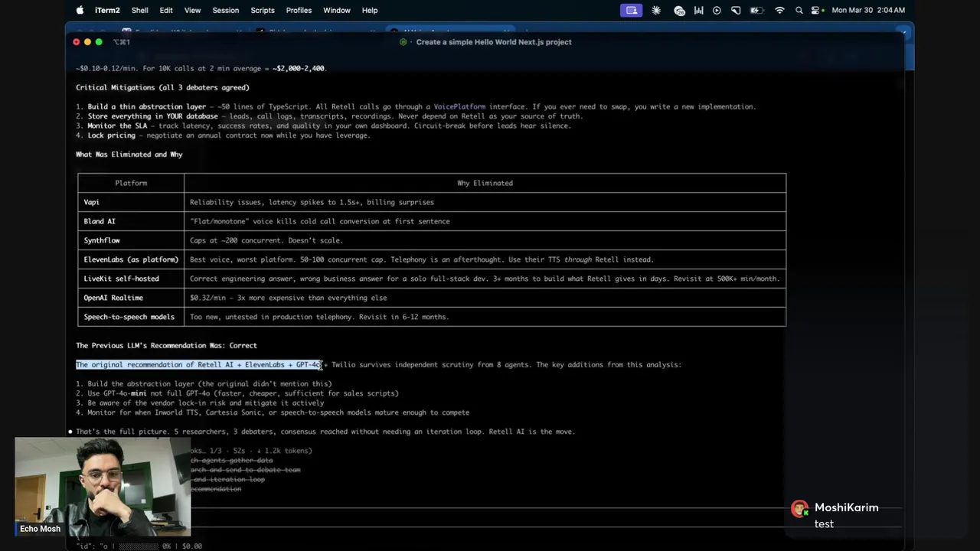980x551 pixels.
Task: Click the $0.00 cost status entry
Action: pyautogui.click(x=192, y=546)
